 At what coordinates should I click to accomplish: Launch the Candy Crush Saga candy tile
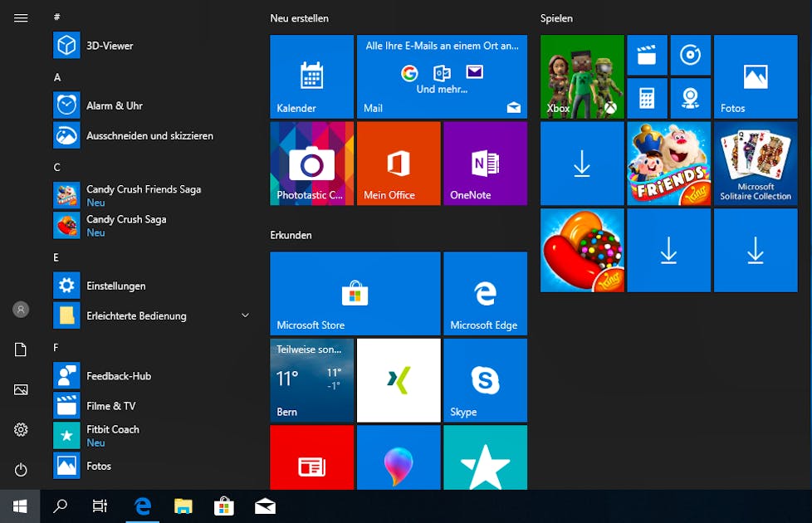pyautogui.click(x=582, y=251)
